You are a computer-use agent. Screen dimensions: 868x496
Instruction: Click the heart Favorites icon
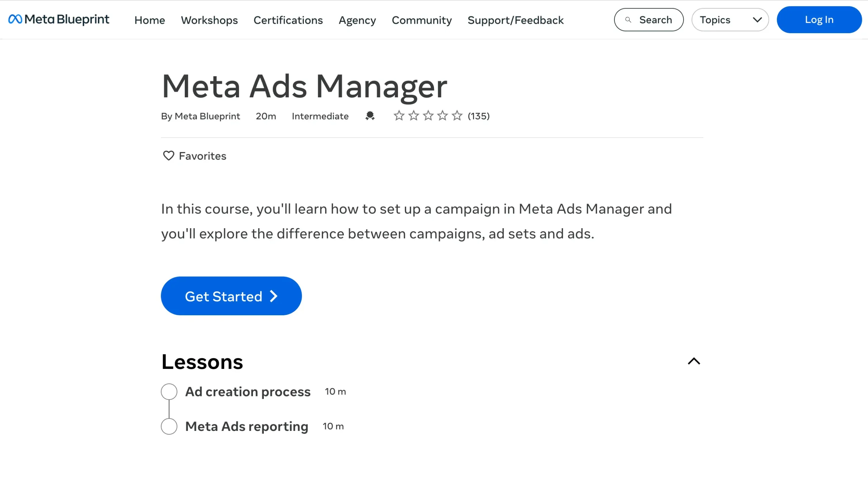[x=168, y=156]
